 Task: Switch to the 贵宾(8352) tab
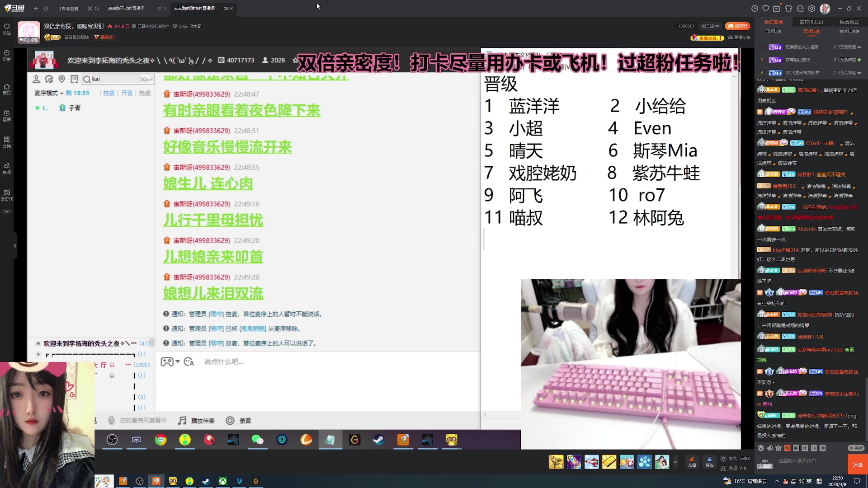811,22
